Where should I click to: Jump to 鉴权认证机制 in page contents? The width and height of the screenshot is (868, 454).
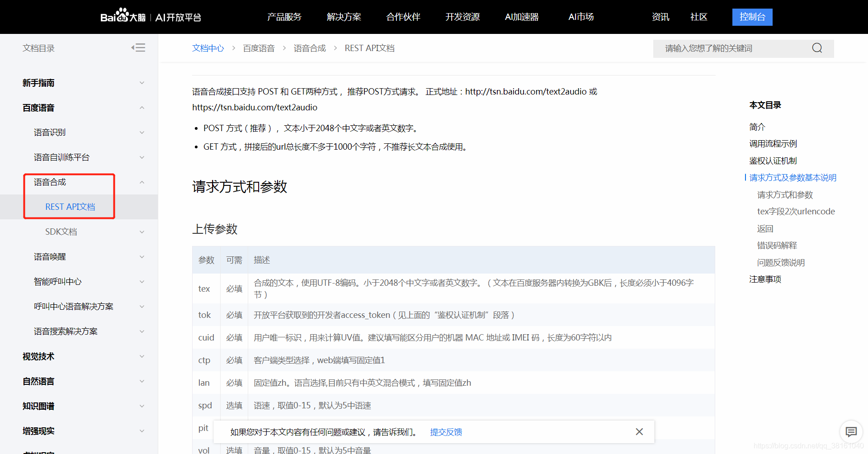(773, 161)
